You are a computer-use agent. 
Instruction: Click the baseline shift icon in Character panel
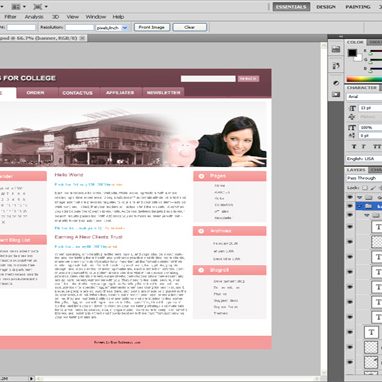point(352,136)
